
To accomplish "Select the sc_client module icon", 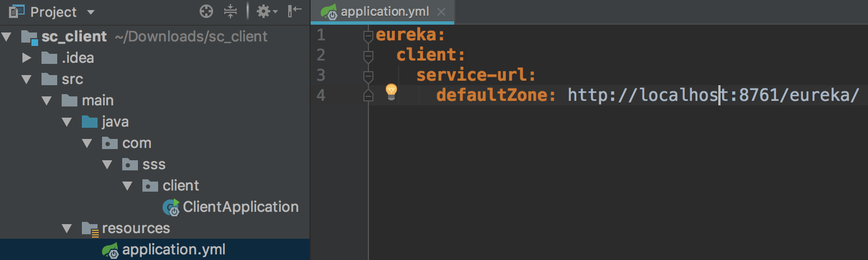I will pyautogui.click(x=29, y=37).
